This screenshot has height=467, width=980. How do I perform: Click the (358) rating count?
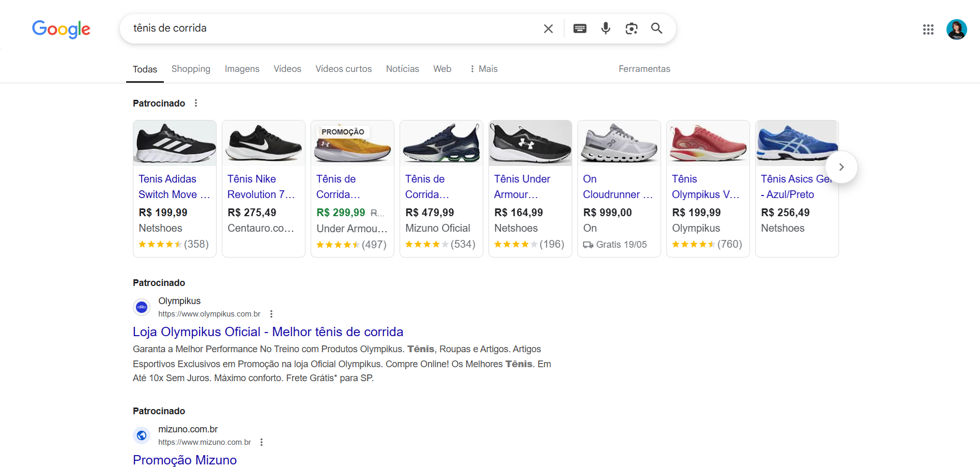(196, 244)
